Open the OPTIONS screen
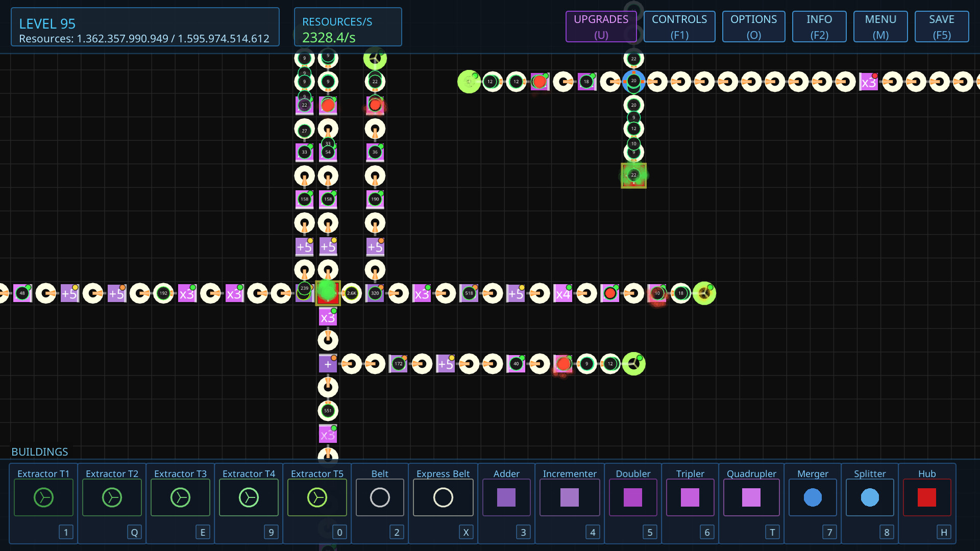 click(753, 26)
